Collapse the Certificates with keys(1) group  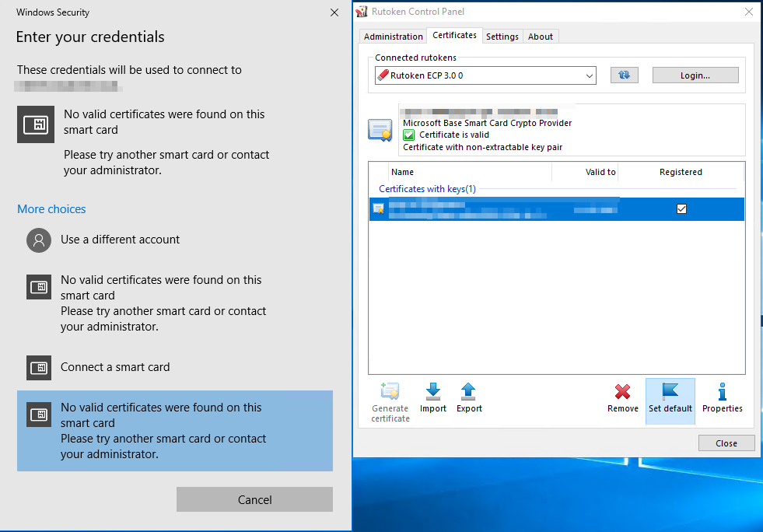[x=427, y=189]
